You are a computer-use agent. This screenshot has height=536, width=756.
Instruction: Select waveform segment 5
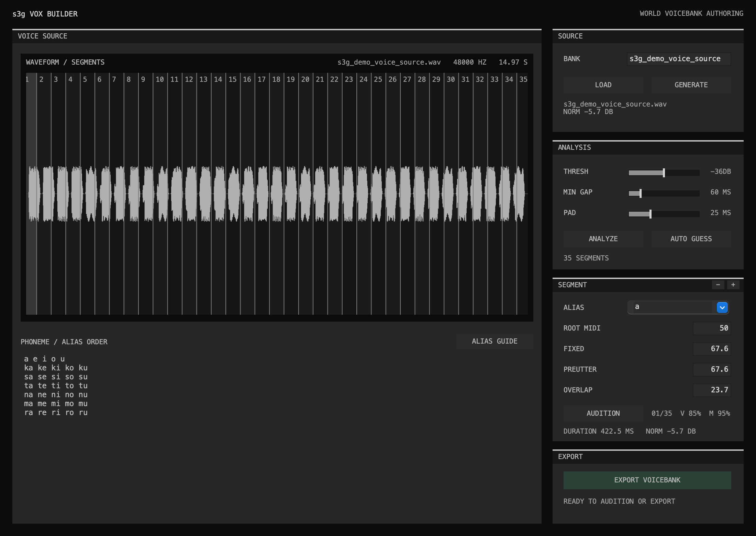tap(88, 194)
